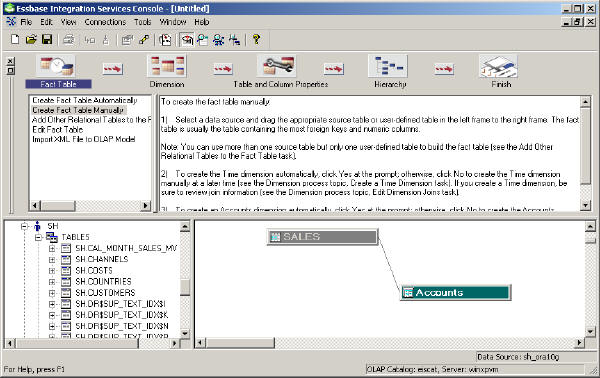The image size is (600, 378).
Task: Click the New document toolbar icon
Action: [15, 39]
